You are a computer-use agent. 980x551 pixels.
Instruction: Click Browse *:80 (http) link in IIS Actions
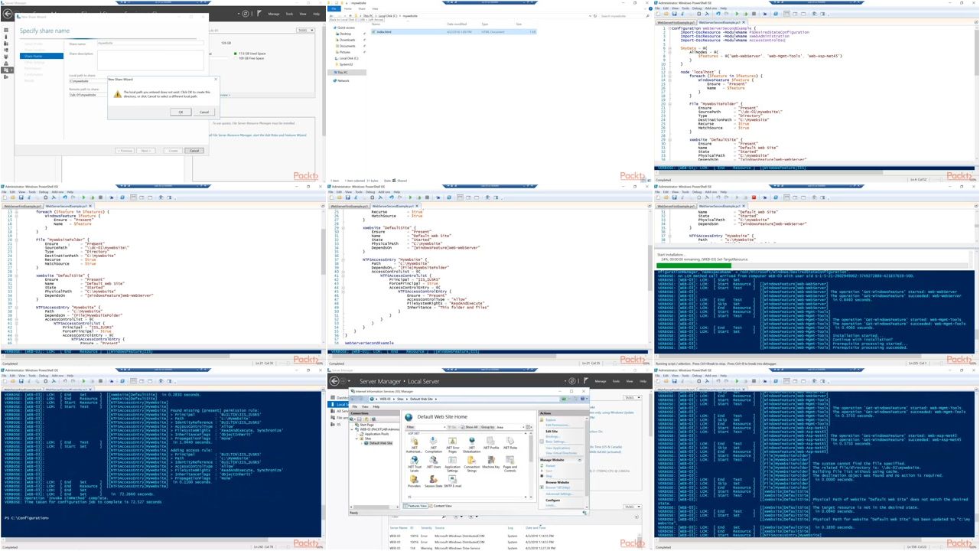558,487
